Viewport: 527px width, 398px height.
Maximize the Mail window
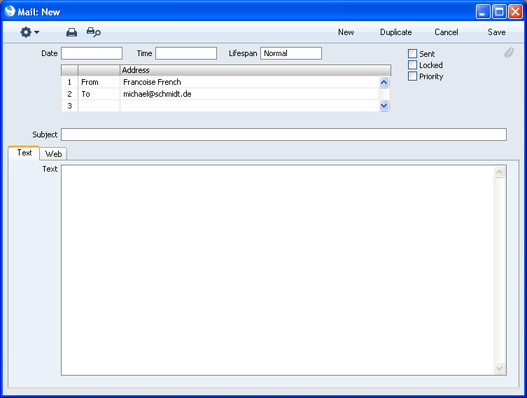pyautogui.click(x=499, y=12)
